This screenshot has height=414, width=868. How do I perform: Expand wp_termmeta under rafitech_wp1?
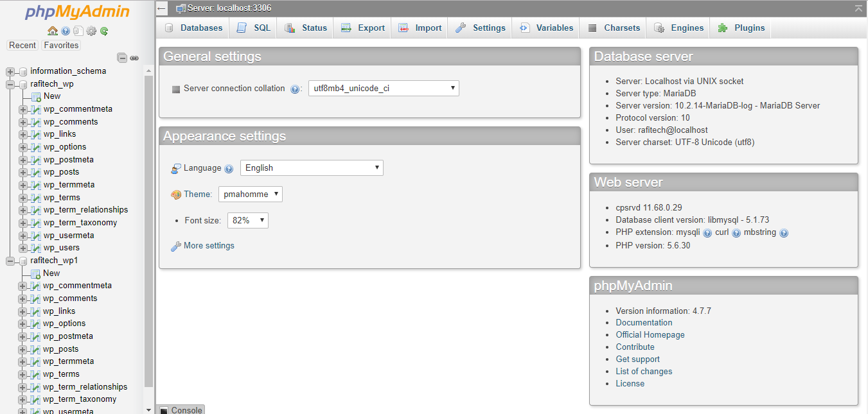pos(23,361)
